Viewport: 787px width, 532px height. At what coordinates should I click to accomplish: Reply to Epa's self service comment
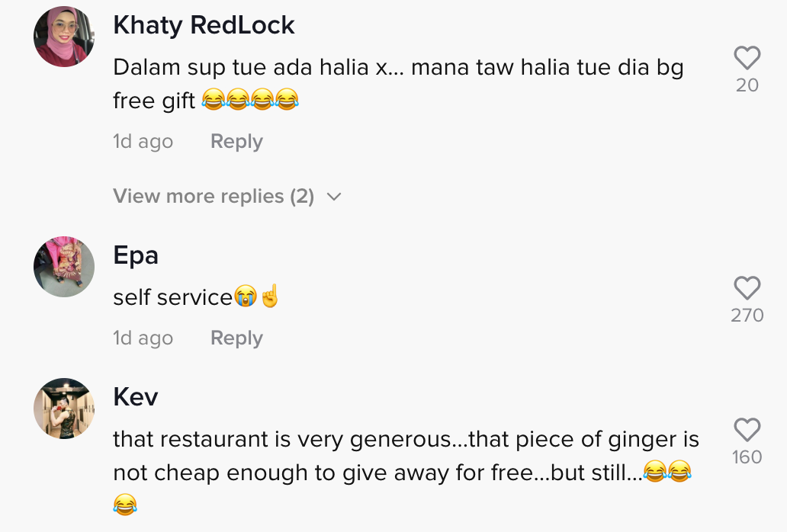(x=236, y=338)
